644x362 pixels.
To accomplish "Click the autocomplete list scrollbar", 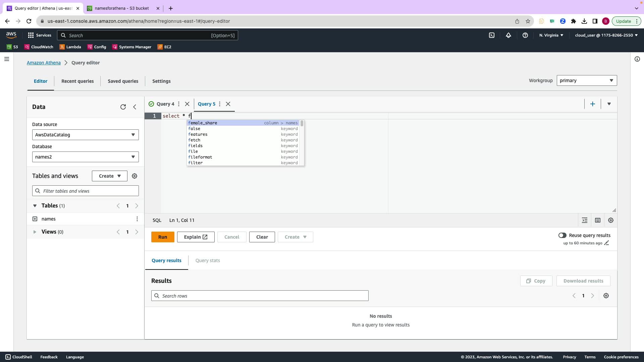I will (302, 124).
